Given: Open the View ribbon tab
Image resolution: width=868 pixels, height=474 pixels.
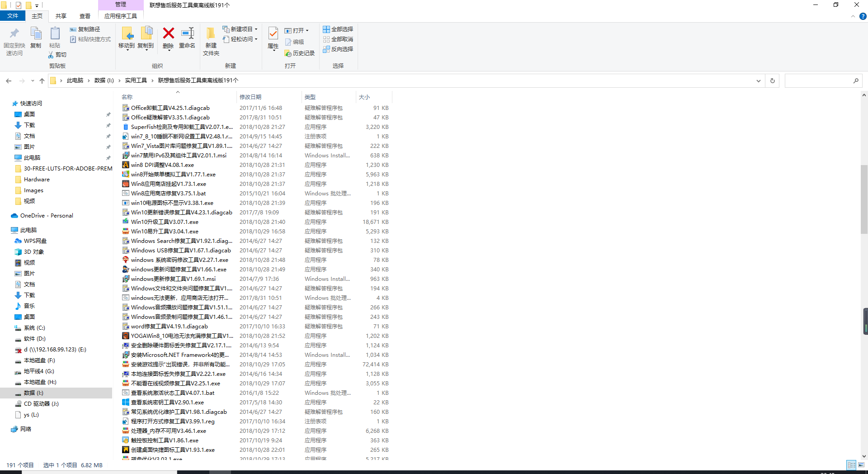Looking at the screenshot, I should [85, 16].
